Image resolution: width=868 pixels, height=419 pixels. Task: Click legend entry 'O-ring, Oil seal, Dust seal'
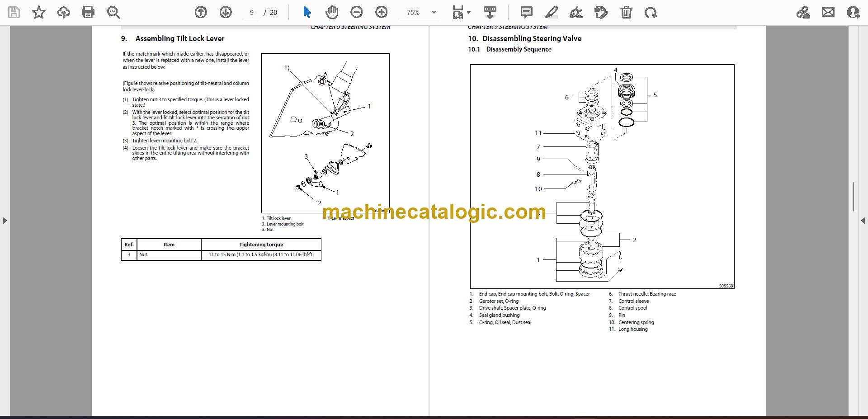click(505, 322)
